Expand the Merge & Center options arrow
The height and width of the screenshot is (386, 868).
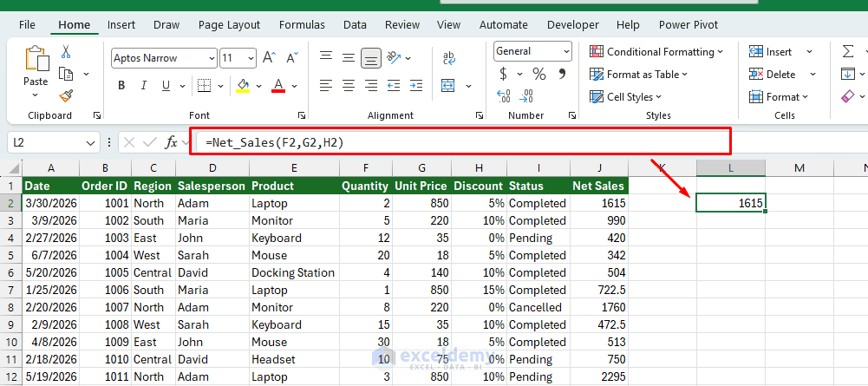(468, 87)
